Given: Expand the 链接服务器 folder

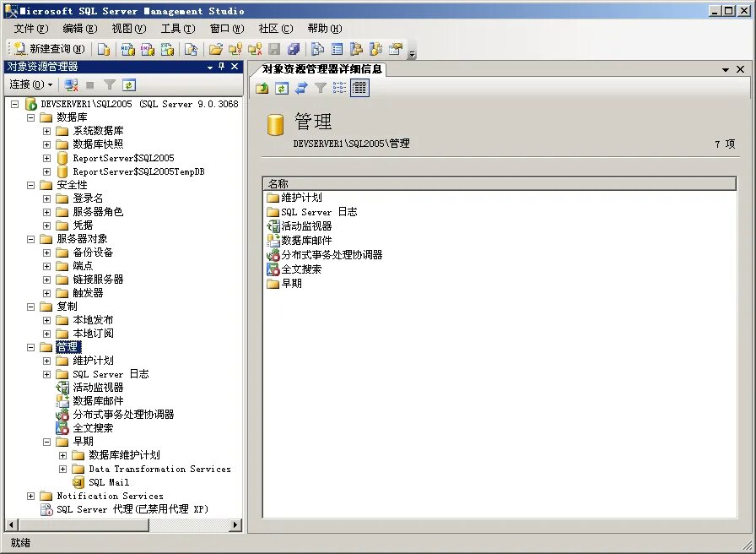Looking at the screenshot, I should tap(46, 280).
